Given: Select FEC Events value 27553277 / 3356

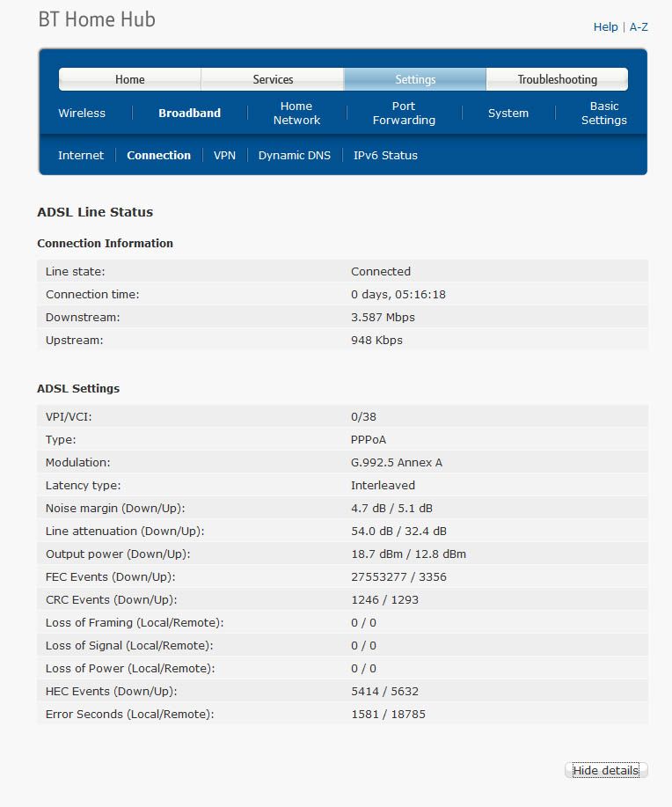Looking at the screenshot, I should (x=398, y=577).
